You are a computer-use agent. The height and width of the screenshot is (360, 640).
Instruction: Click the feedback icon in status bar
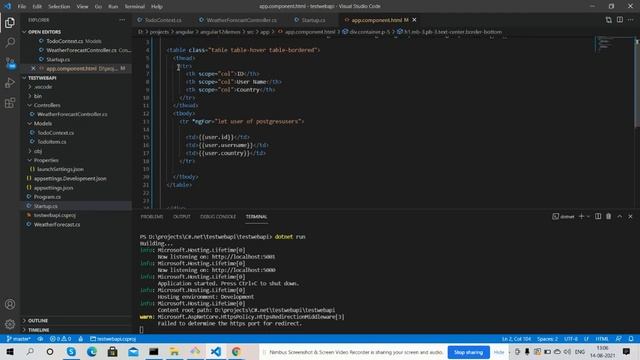619,339
